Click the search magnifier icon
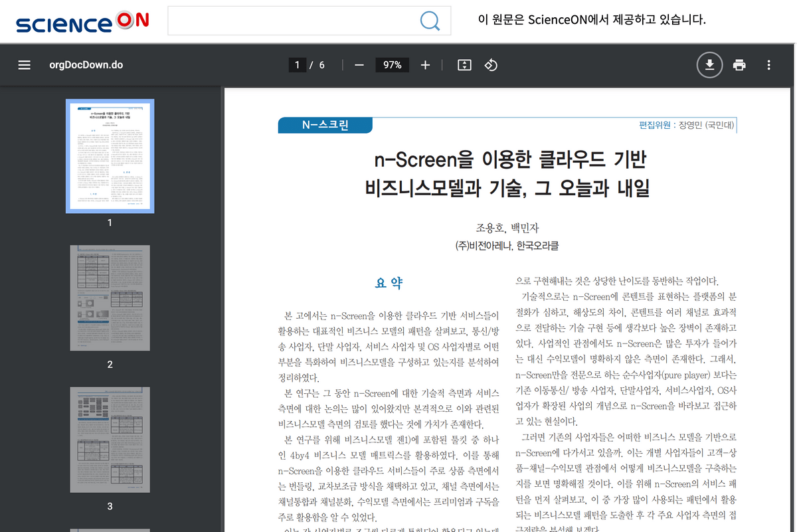Viewport: 797px width, 532px height. (x=430, y=21)
